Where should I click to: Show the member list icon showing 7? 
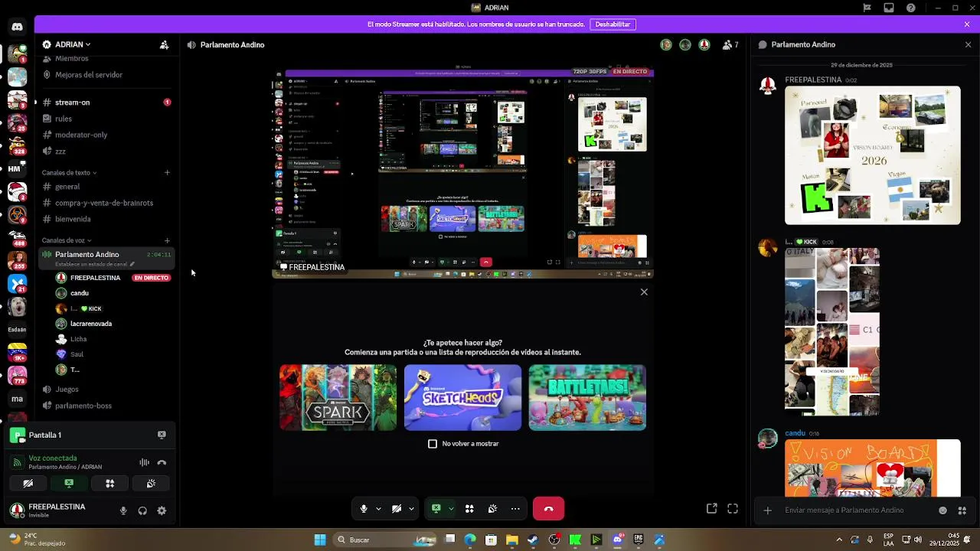(x=730, y=44)
